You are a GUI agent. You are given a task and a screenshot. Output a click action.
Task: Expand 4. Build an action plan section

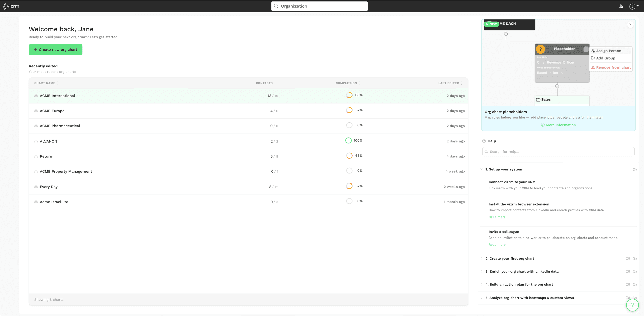(x=558, y=285)
